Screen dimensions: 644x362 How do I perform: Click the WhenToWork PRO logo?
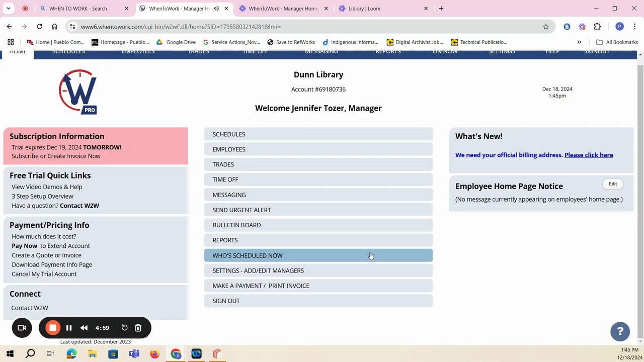[x=78, y=92]
